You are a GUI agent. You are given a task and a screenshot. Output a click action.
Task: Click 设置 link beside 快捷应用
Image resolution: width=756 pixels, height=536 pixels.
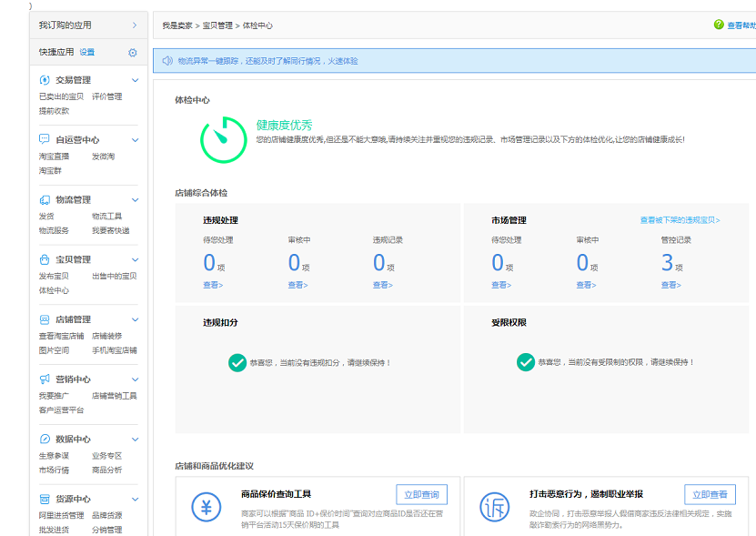tap(87, 52)
